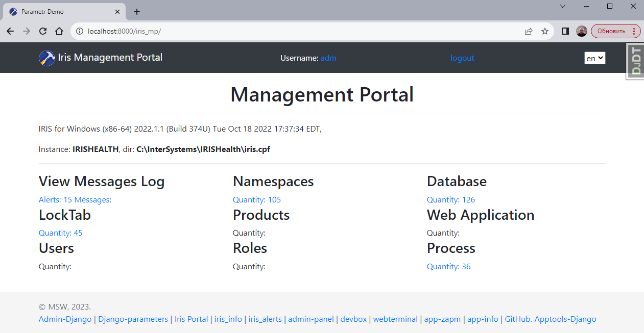Select the Parametr Demo tab
Viewport: 644px width, 333px height.
click(64, 12)
